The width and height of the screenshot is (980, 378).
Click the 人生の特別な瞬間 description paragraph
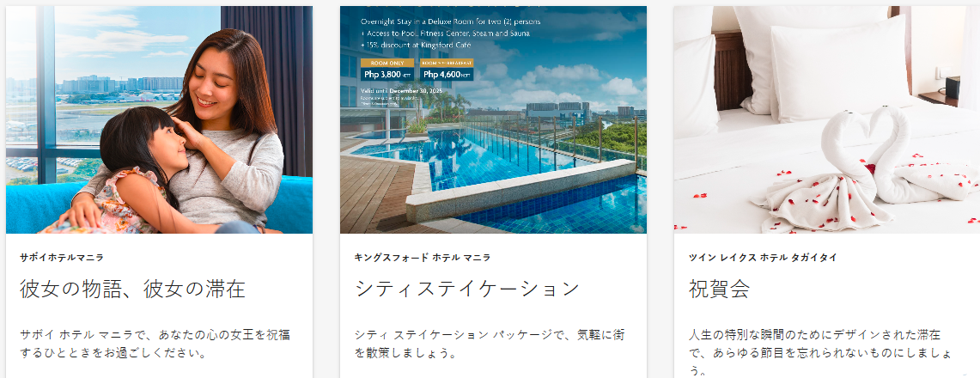pos(820,352)
